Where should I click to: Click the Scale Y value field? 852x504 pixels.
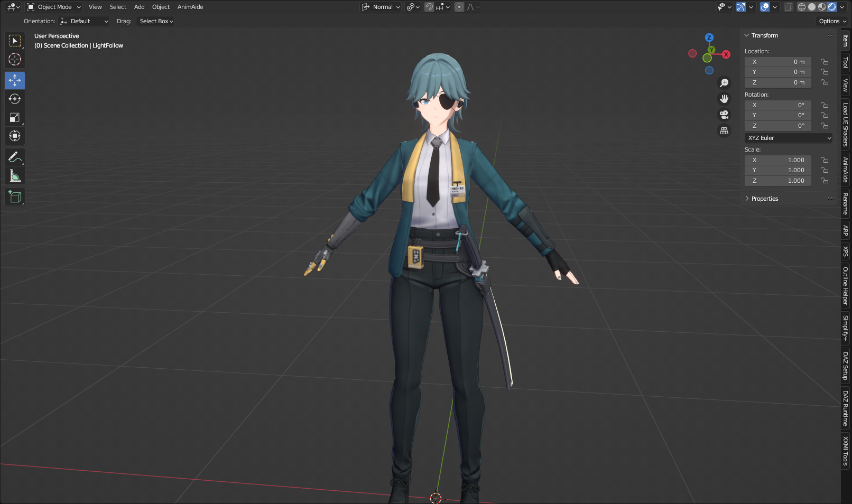tap(778, 170)
